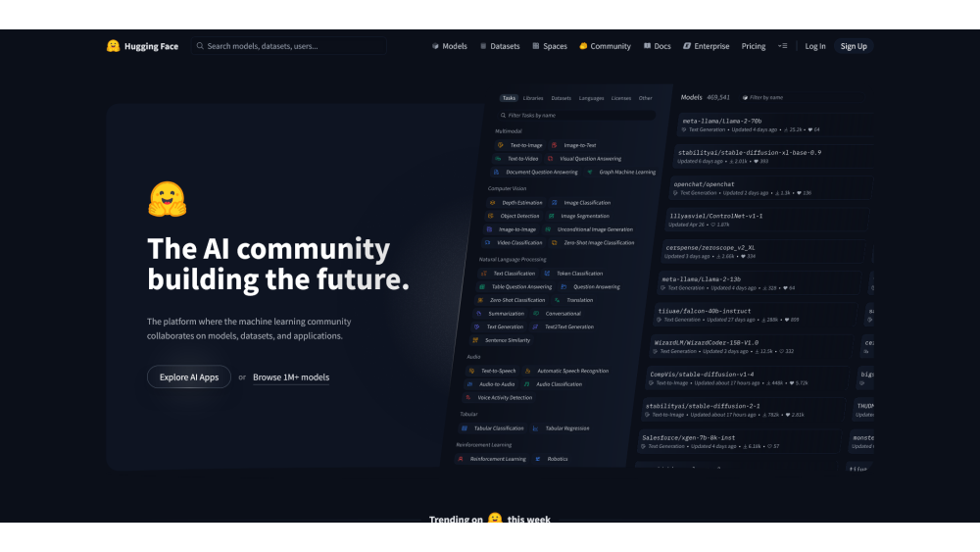Click the Datasets icon in navbar
Image resolution: width=980 pixels, height=552 pixels.
tap(484, 46)
